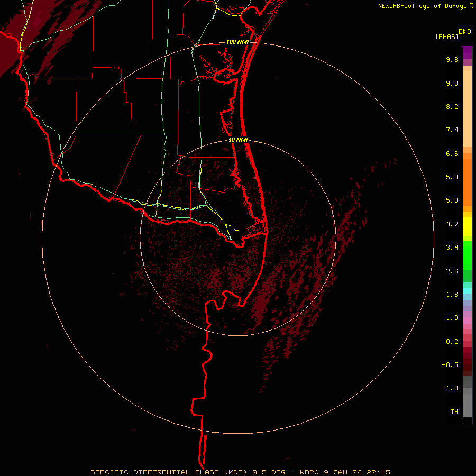Click the DKD product label

coord(464,32)
